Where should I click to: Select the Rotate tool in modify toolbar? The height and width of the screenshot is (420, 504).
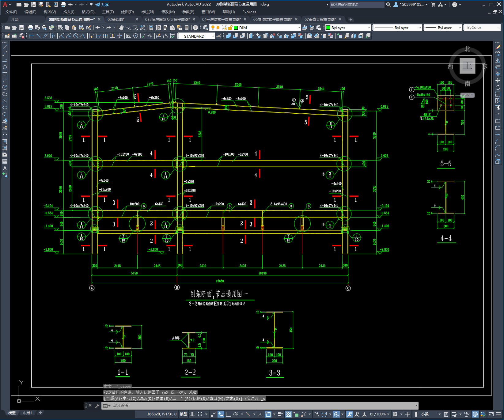tap(498, 87)
